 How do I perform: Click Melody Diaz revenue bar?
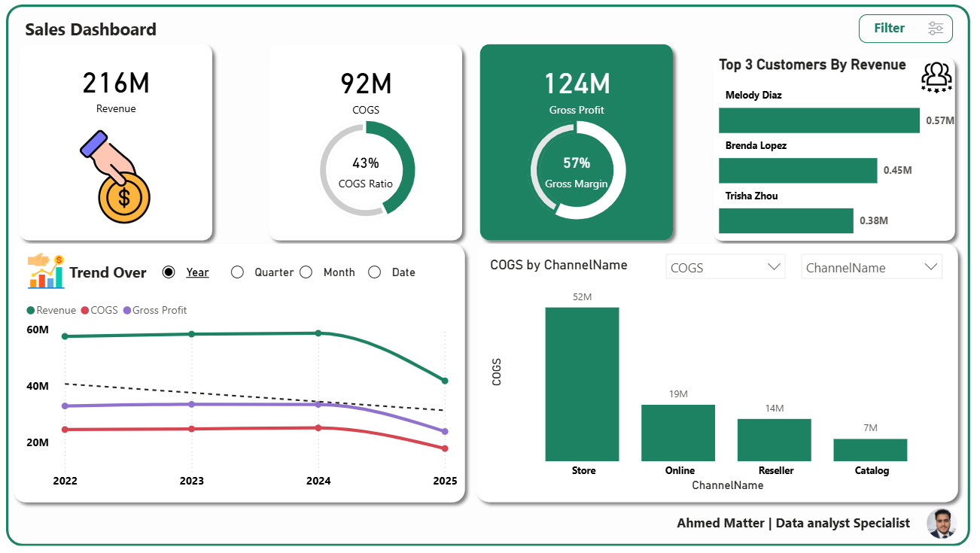[x=819, y=120]
